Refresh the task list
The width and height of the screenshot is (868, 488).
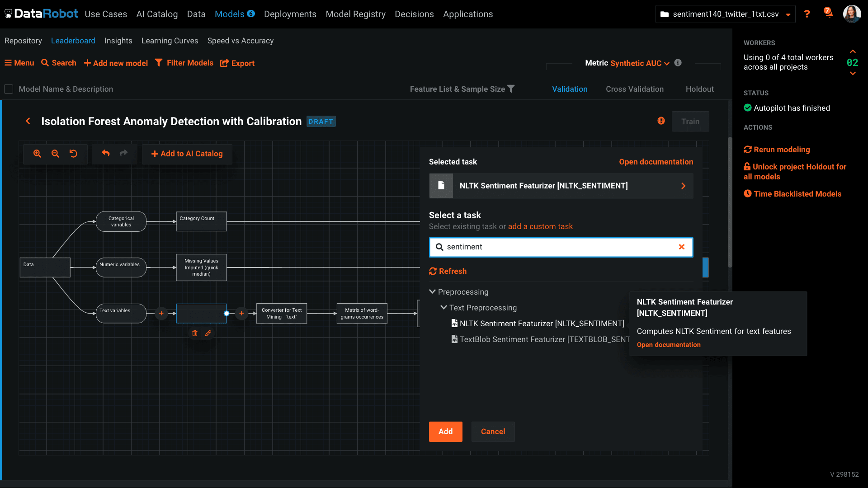pyautogui.click(x=448, y=271)
